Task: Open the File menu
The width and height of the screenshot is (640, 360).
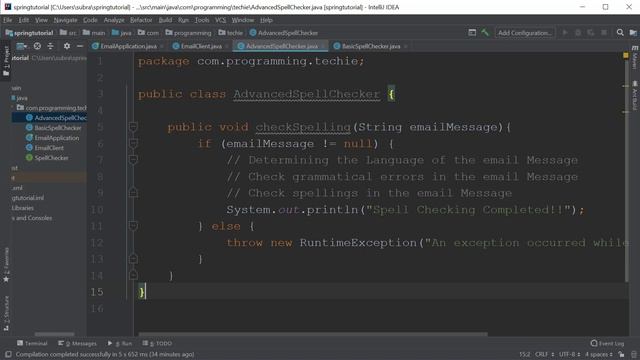Action: click(8, 20)
